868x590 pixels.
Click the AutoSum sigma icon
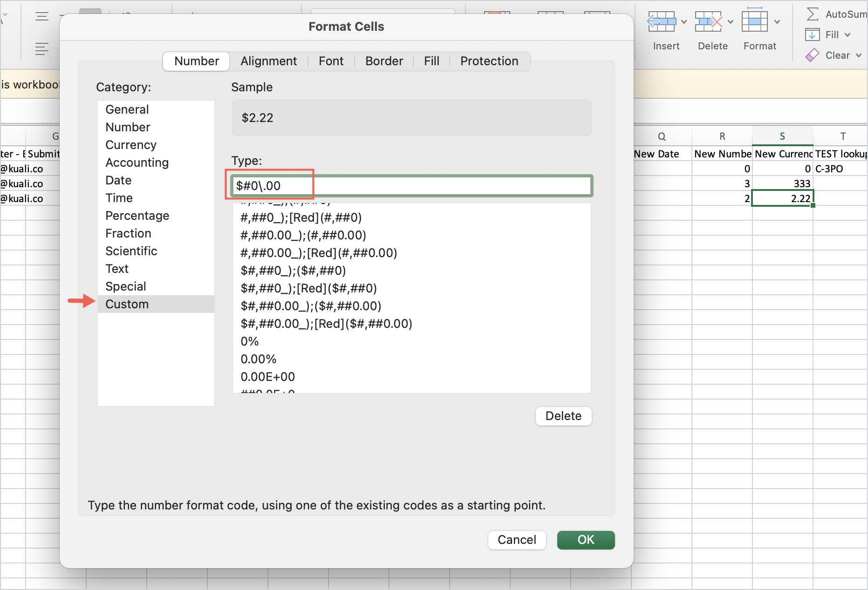(x=812, y=14)
